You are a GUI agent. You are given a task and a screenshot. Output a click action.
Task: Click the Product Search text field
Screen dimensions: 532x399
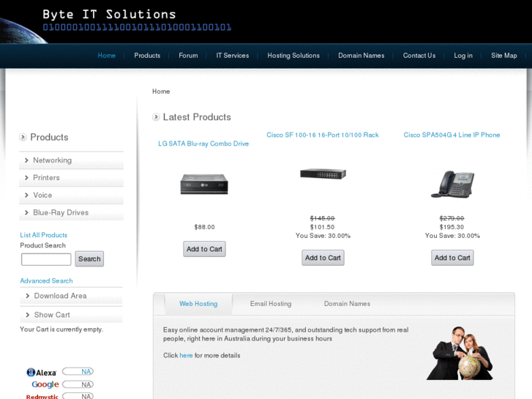46,259
